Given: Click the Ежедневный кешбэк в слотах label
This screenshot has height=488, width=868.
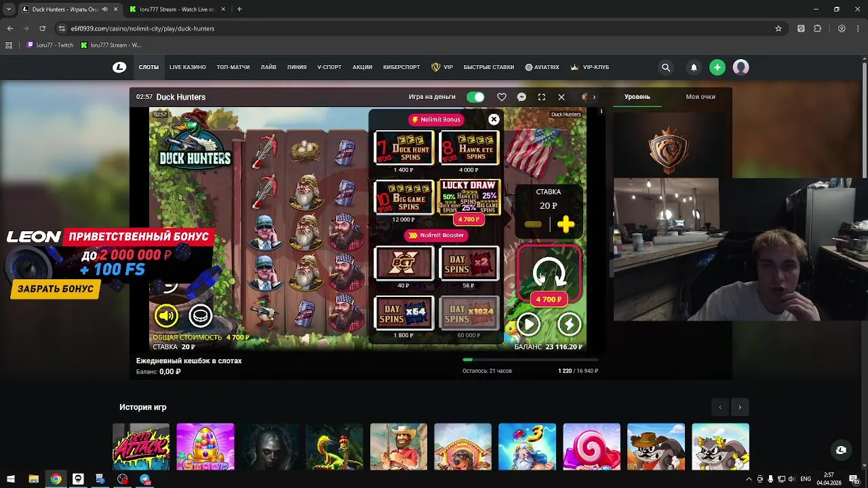Looking at the screenshot, I should click(x=189, y=361).
